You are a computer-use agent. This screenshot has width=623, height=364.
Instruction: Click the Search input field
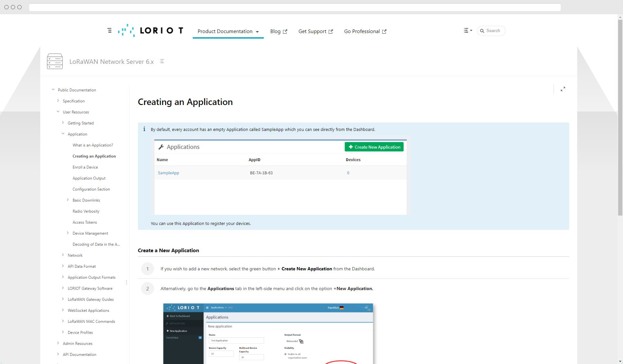coord(491,31)
